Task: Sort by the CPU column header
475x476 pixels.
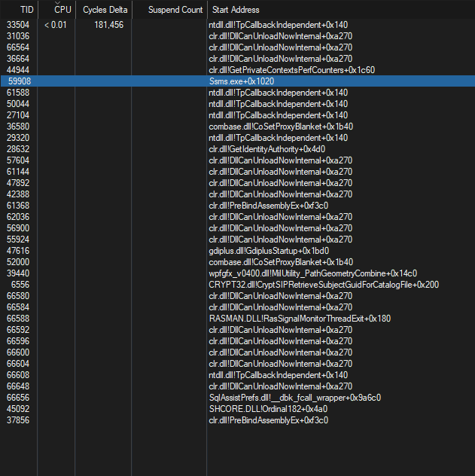Action: (56, 10)
